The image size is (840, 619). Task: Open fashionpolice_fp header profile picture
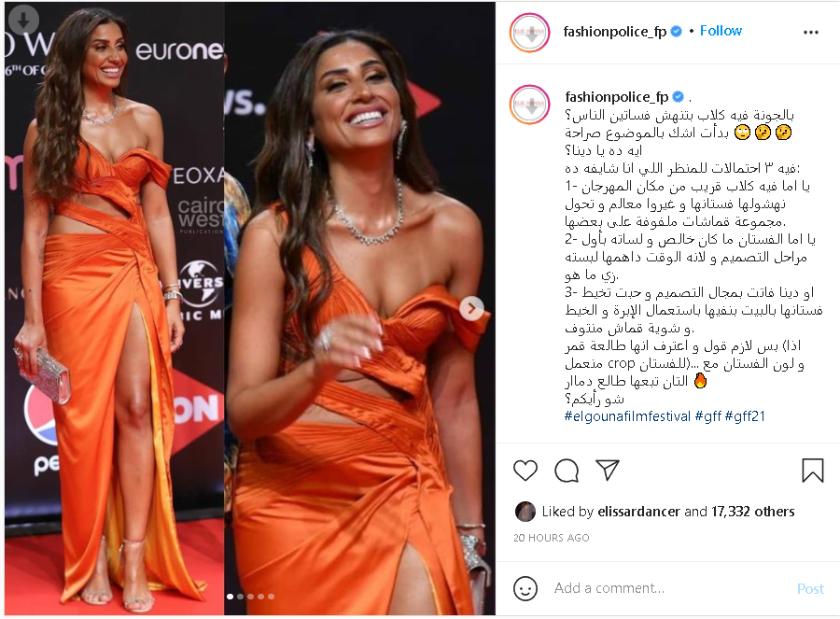(x=529, y=32)
